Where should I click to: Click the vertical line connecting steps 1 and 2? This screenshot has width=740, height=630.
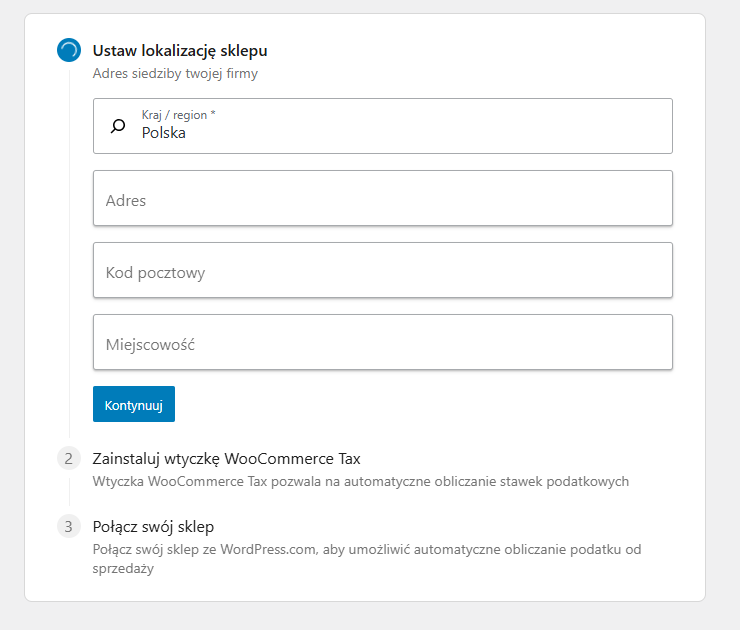point(69,250)
